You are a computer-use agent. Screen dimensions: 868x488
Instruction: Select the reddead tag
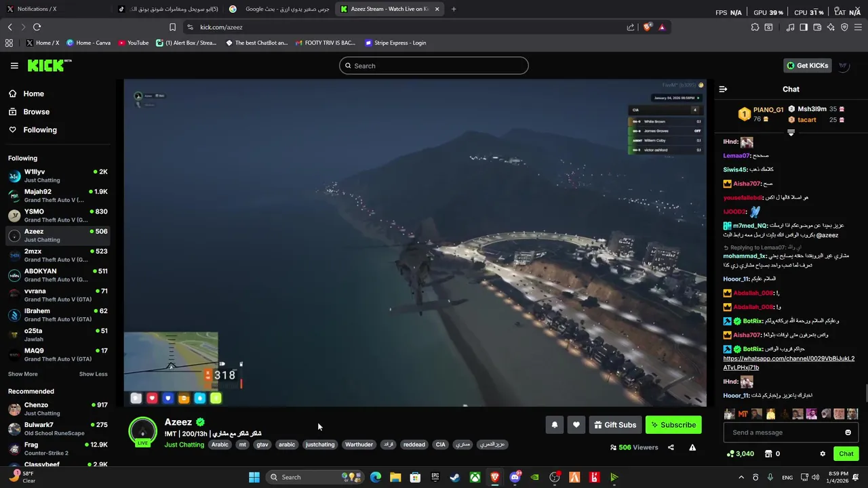[x=414, y=445]
